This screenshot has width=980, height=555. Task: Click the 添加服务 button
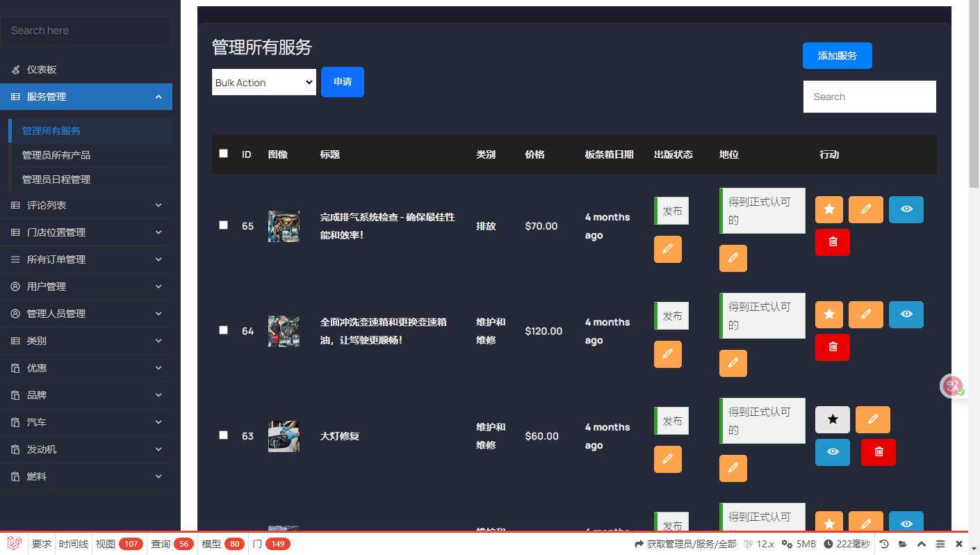tap(838, 56)
